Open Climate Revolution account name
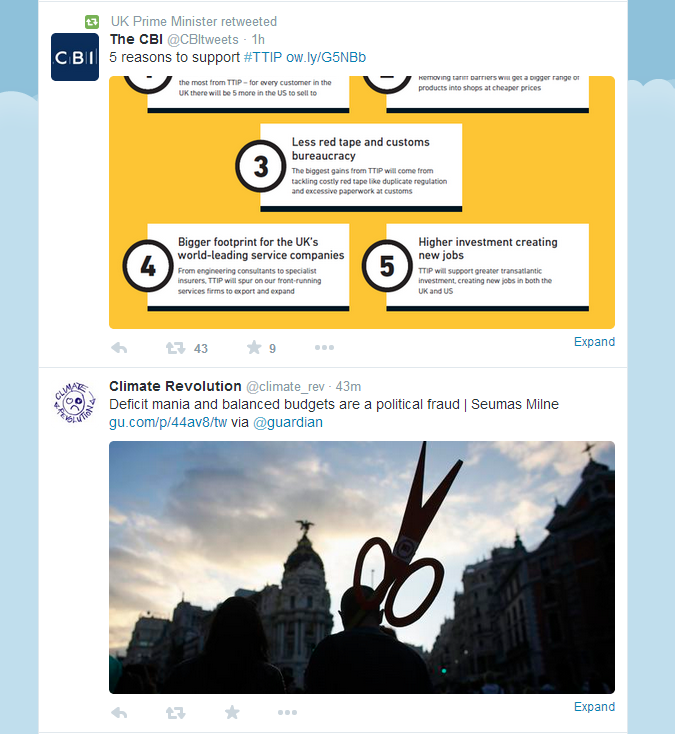This screenshot has height=734, width=675. coord(175,386)
